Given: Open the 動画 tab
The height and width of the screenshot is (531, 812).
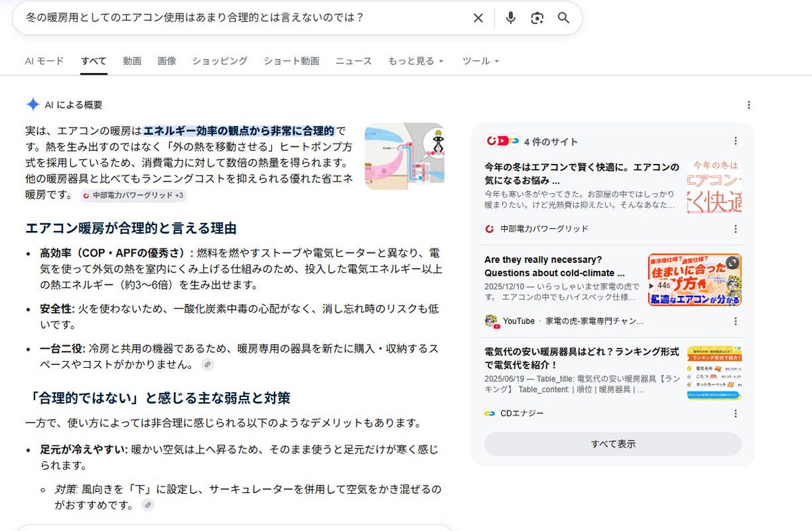Looking at the screenshot, I should pyautogui.click(x=132, y=61).
